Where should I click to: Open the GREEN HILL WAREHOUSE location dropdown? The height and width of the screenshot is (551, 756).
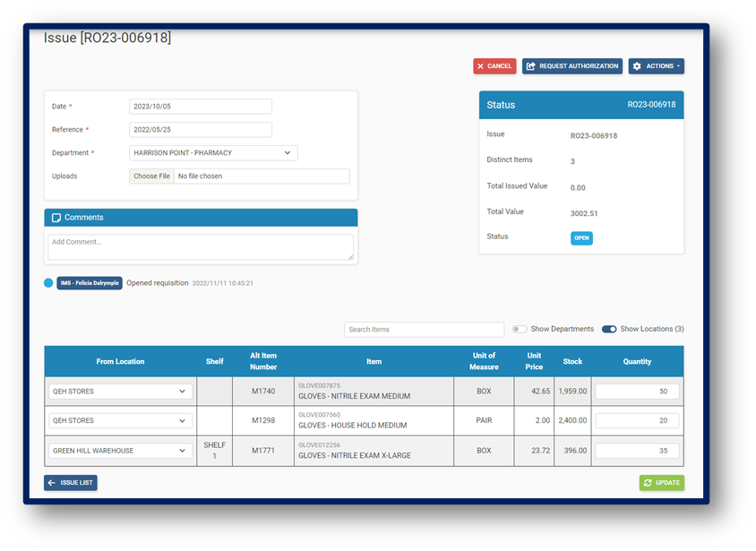tap(120, 451)
